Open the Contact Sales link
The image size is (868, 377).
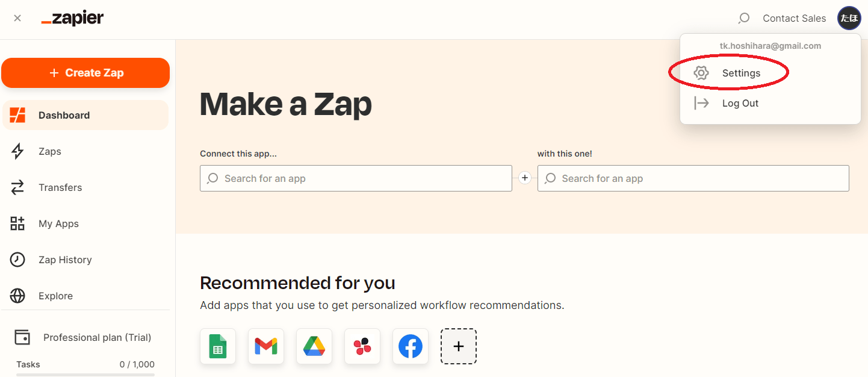[794, 18]
